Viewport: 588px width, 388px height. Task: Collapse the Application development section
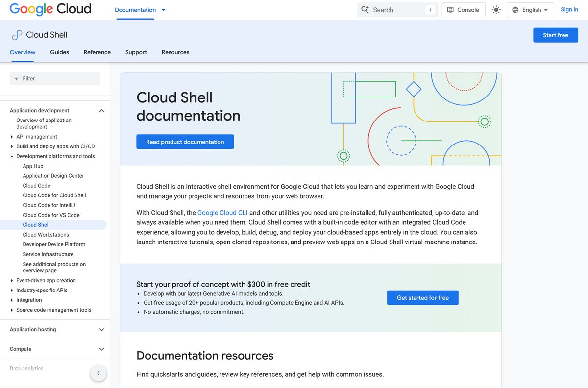click(101, 111)
